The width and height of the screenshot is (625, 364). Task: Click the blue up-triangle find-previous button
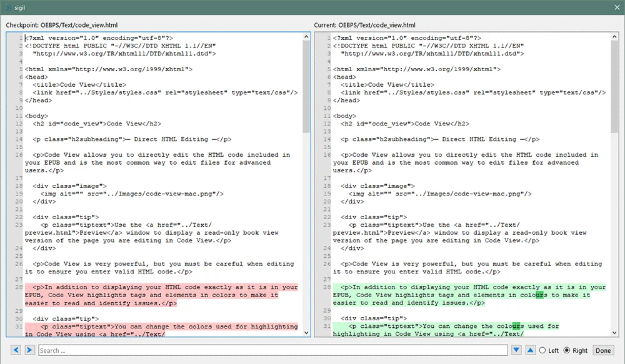click(531, 350)
